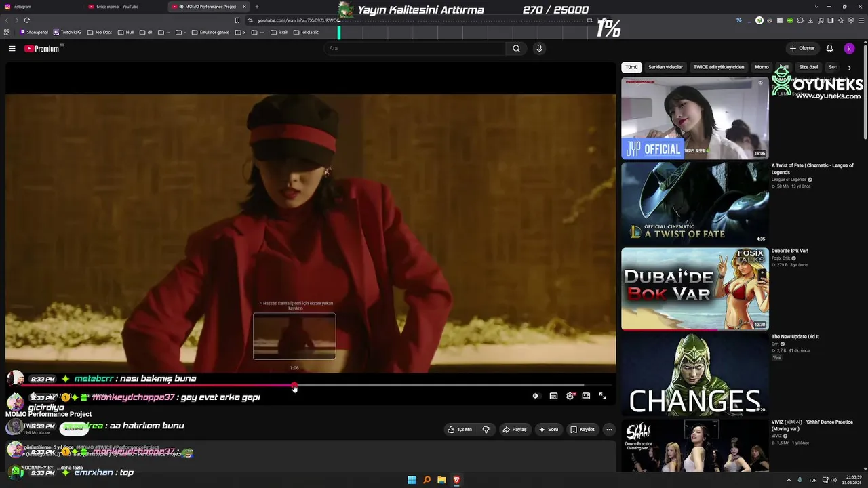
Task: Click the Oluştur create button
Action: [x=802, y=48]
